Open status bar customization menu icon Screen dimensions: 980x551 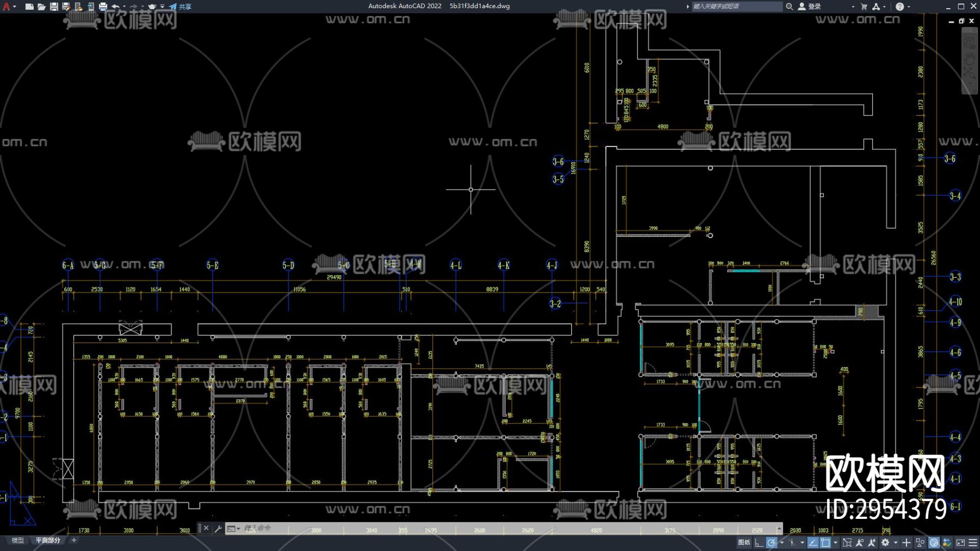pos(972,542)
